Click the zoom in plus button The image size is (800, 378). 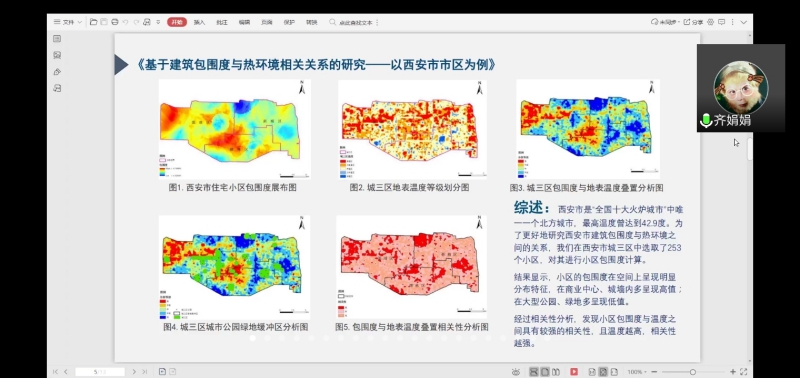pos(733,372)
